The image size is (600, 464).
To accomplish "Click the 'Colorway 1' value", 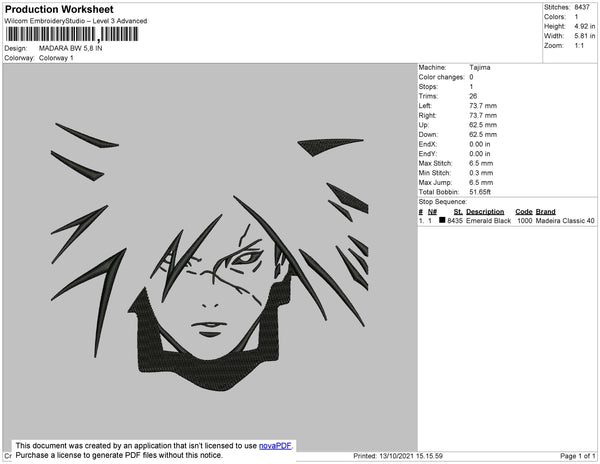I will pyautogui.click(x=56, y=58).
